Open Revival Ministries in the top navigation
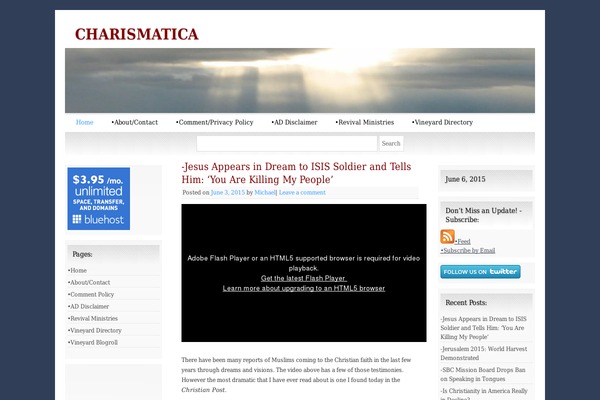The image size is (600, 400). tap(365, 122)
